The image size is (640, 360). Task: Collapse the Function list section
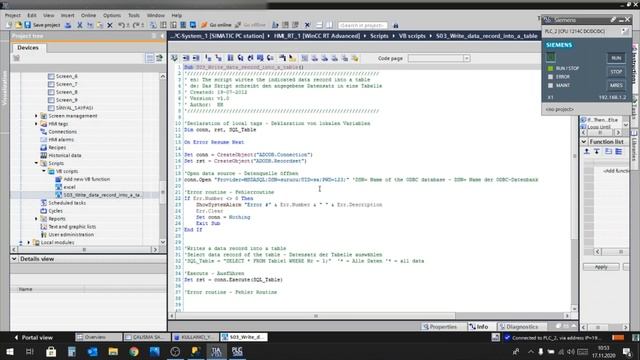point(584,142)
